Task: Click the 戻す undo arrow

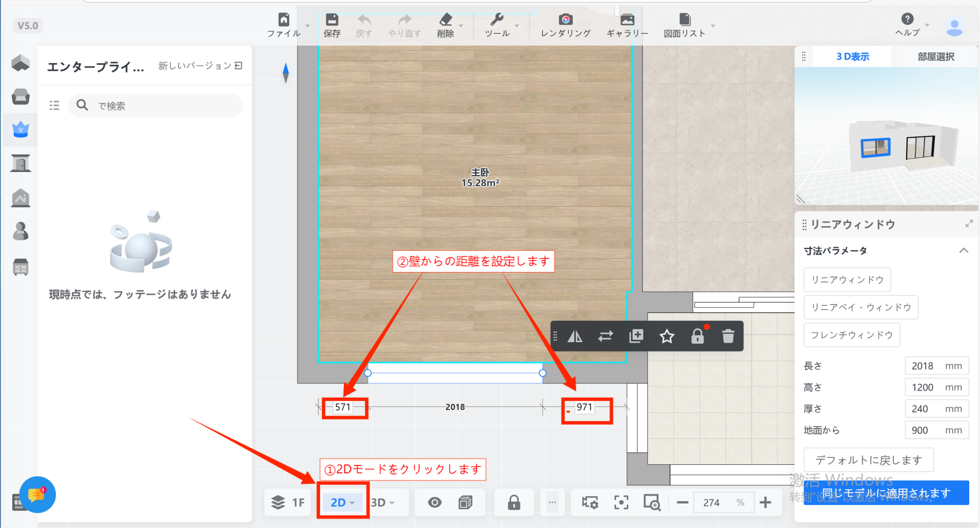Action: coord(364,20)
